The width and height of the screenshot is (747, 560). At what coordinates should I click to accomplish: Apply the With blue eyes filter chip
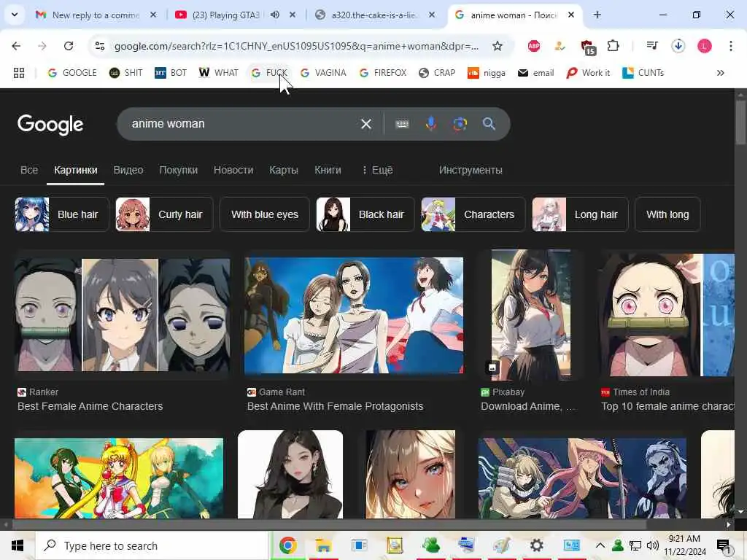[265, 214]
